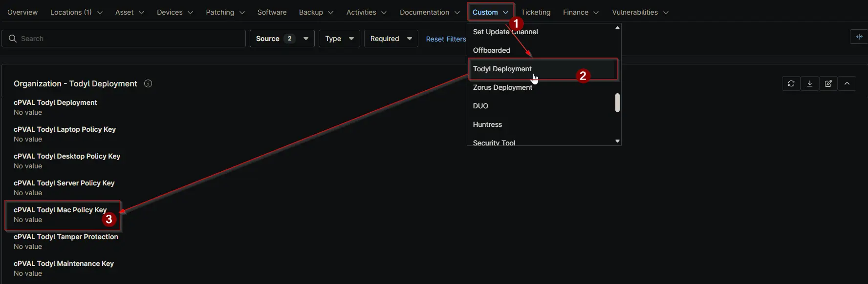
Task: Click the cPVAL Todyl Tamper Protection field
Action: 66,242
